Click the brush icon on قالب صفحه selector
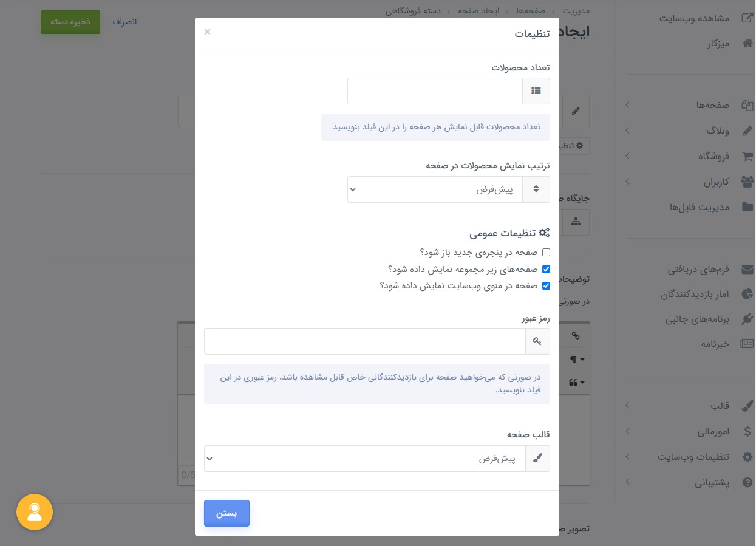Viewport: 756px width, 546px height. click(538, 459)
